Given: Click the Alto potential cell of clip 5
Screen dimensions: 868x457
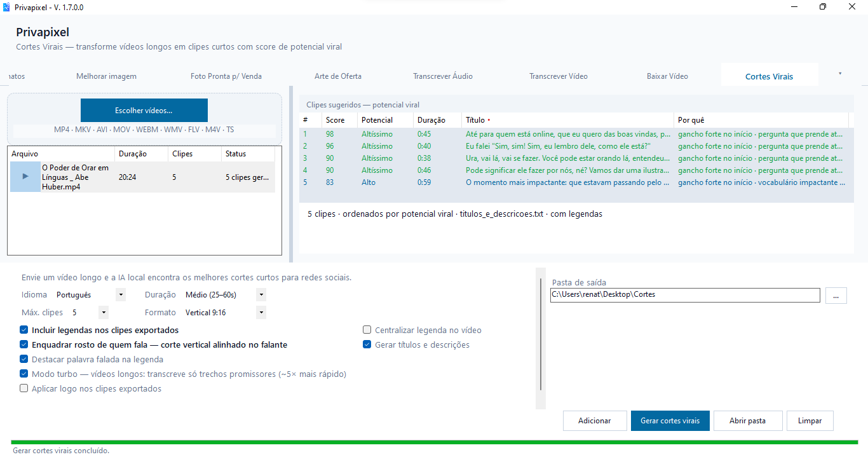Looking at the screenshot, I should coord(369,182).
